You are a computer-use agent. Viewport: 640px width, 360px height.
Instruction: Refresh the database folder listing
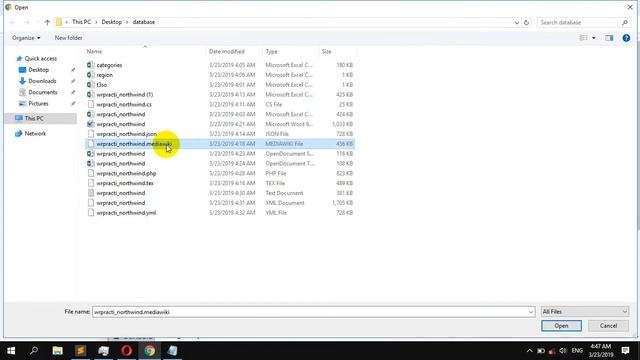[x=527, y=22]
